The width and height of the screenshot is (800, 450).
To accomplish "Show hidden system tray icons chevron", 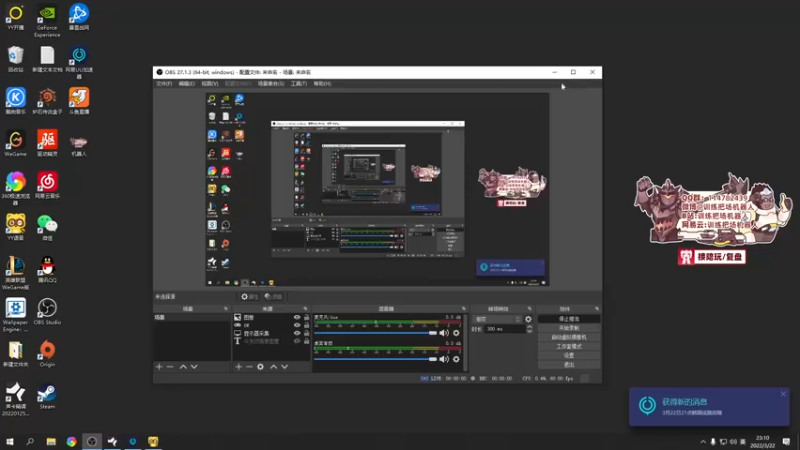I will click(x=703, y=442).
